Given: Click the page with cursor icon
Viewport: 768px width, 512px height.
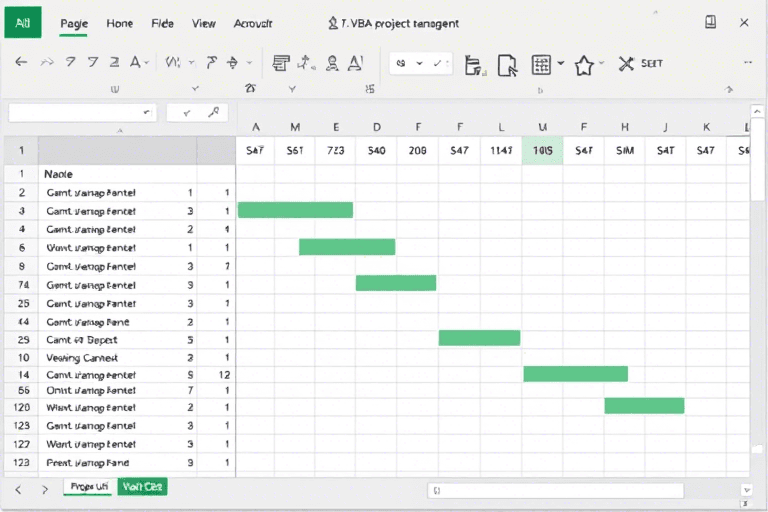Looking at the screenshot, I should [507, 64].
